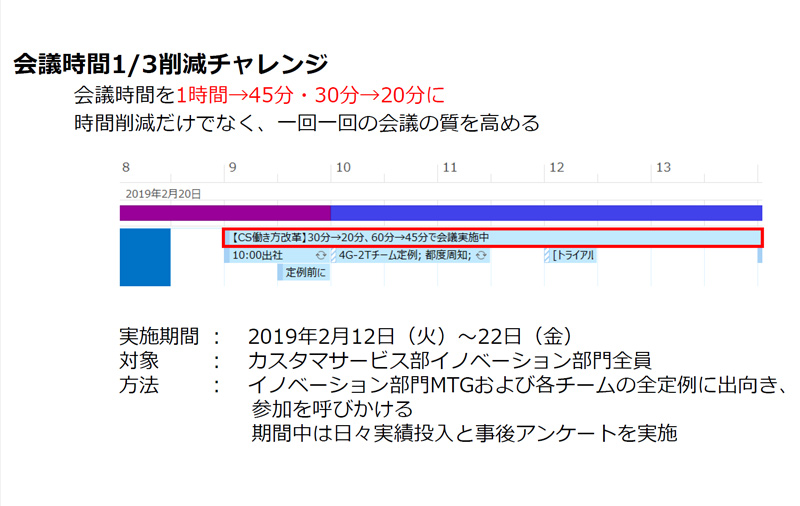The image size is (800, 506).
Task: Open the [トライアル event
Action: 570,255
